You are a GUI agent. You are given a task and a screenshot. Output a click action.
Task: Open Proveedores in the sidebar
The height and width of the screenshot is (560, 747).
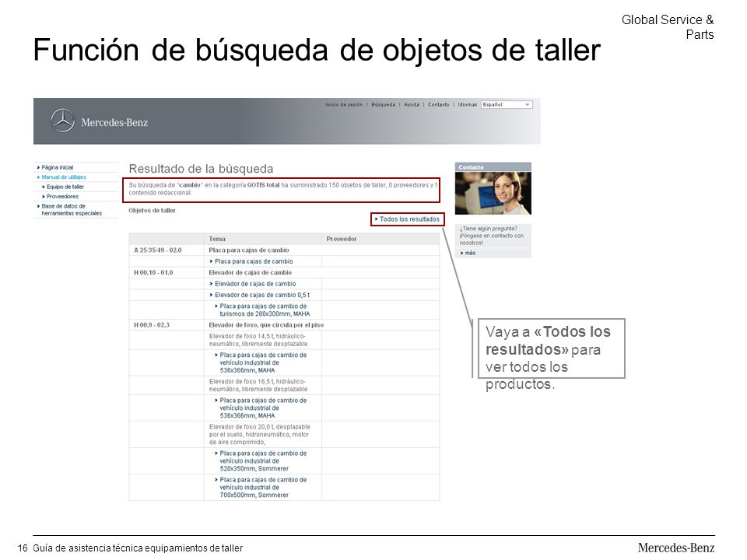pyautogui.click(x=62, y=197)
